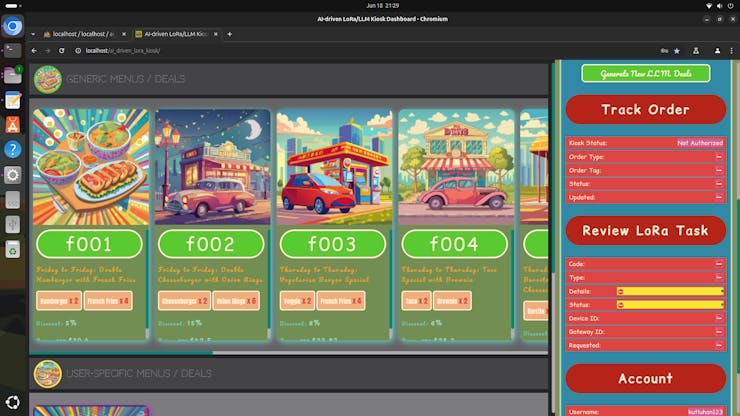
Task: Click the User-Specific Menus / Deals section icon
Action: pyautogui.click(x=47, y=373)
